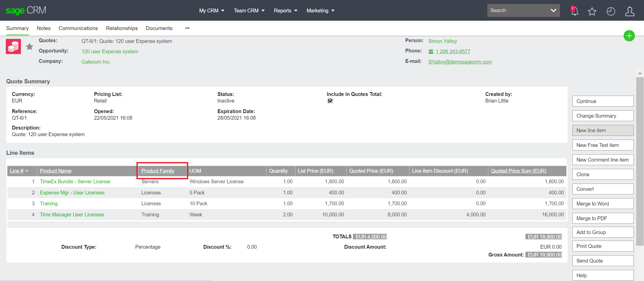The width and height of the screenshot is (644, 281).
Task: Click the Change Summary button
Action: pos(603,116)
